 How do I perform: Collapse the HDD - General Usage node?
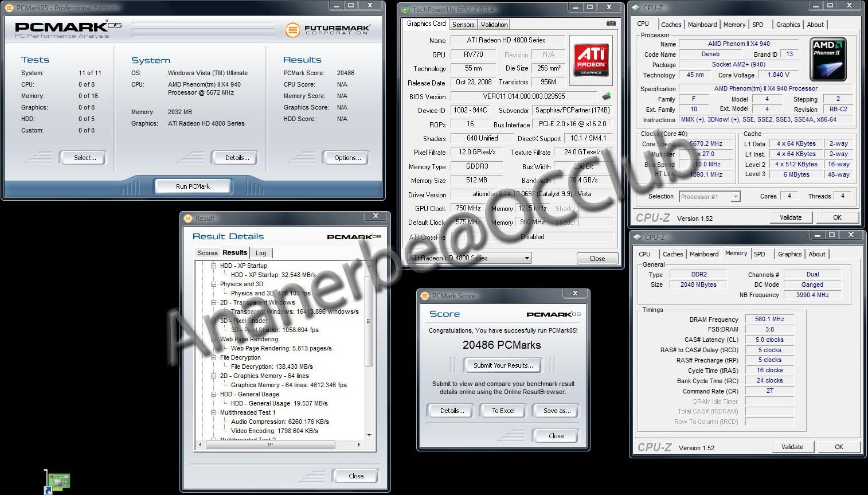coord(213,394)
